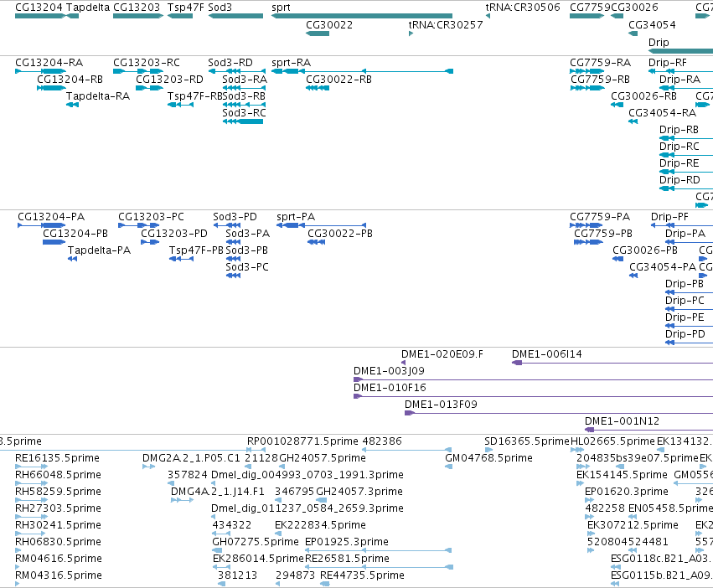Screen dimensions: 713x588
Task: Click the Drip-RD transcript
Action: 686,188
